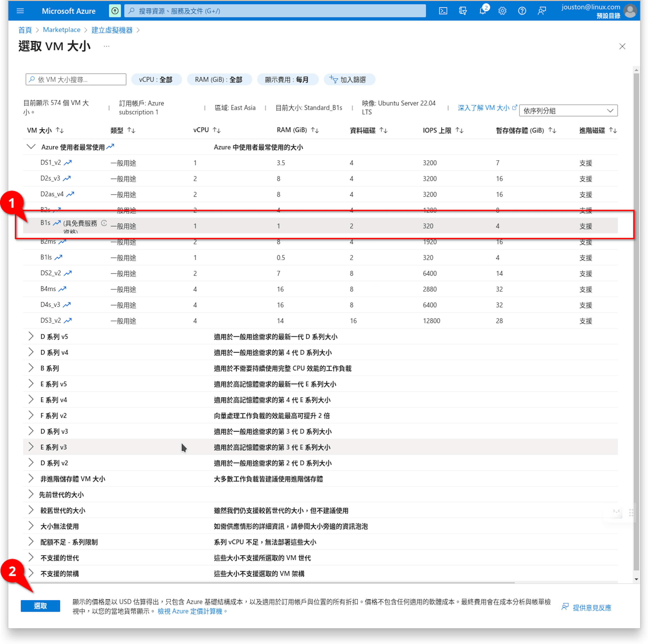This screenshot has height=644, width=648.
Task: Click the upgrade icon beside the search bar
Action: tap(115, 11)
